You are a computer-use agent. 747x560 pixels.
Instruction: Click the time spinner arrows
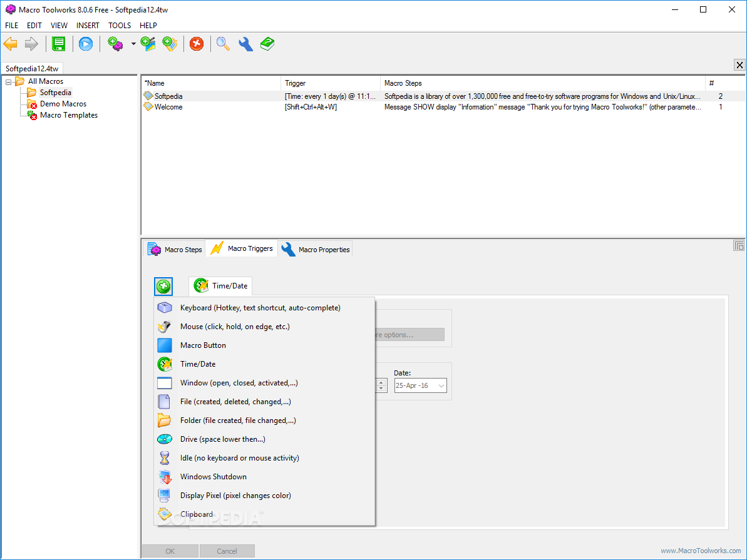pyautogui.click(x=381, y=385)
